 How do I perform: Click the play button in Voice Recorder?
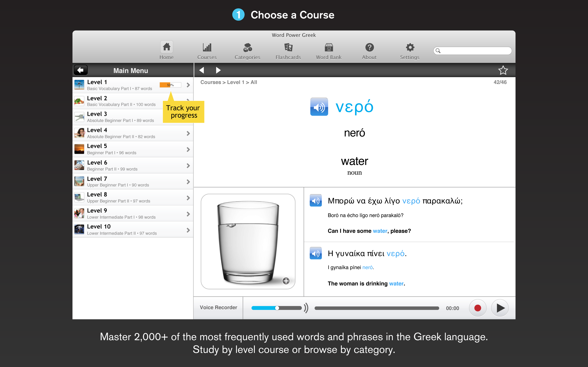pos(500,307)
